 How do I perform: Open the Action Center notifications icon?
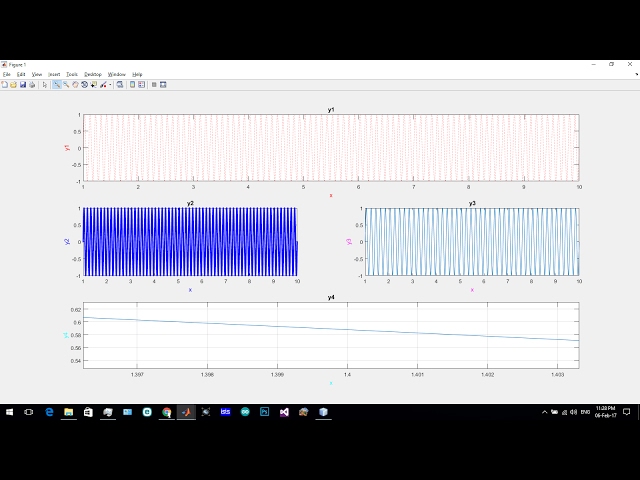coord(627,412)
